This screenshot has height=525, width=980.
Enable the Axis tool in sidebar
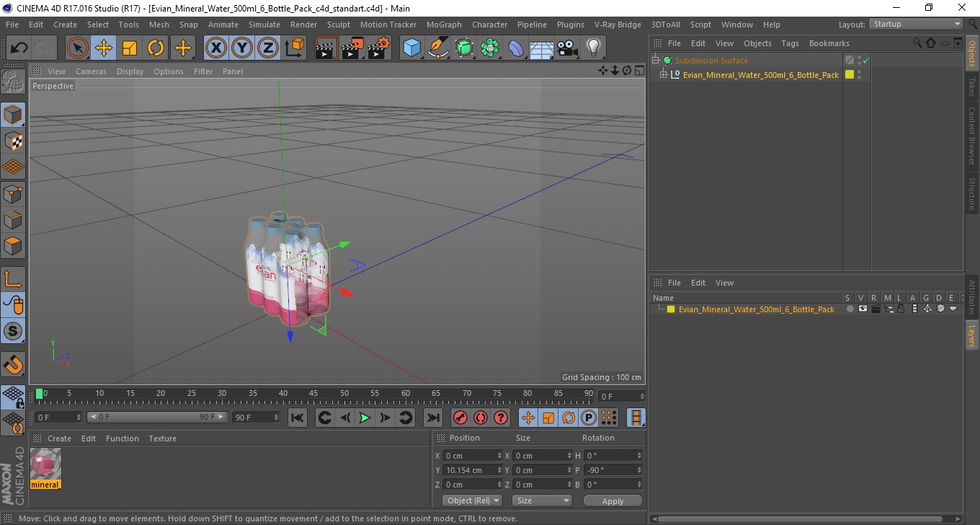coord(13,279)
